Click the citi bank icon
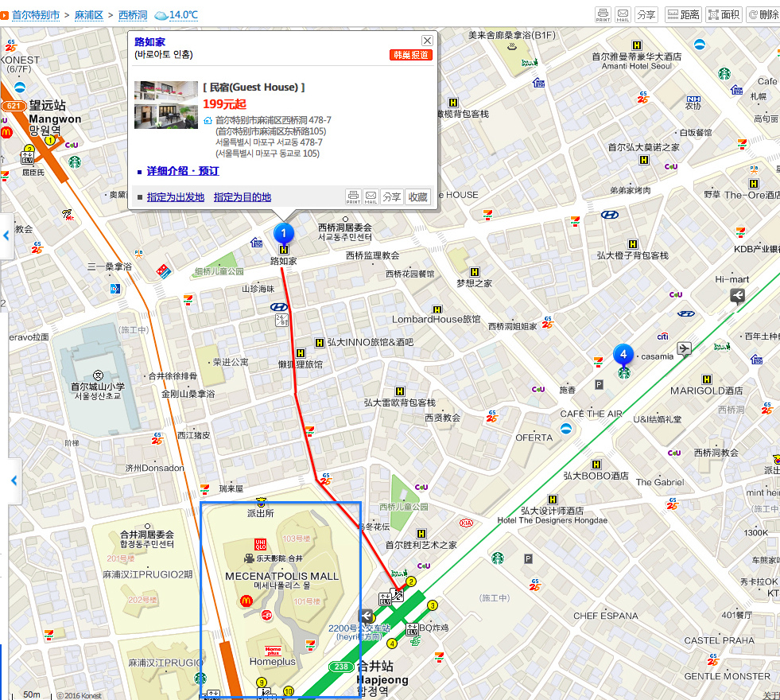 pos(662,336)
